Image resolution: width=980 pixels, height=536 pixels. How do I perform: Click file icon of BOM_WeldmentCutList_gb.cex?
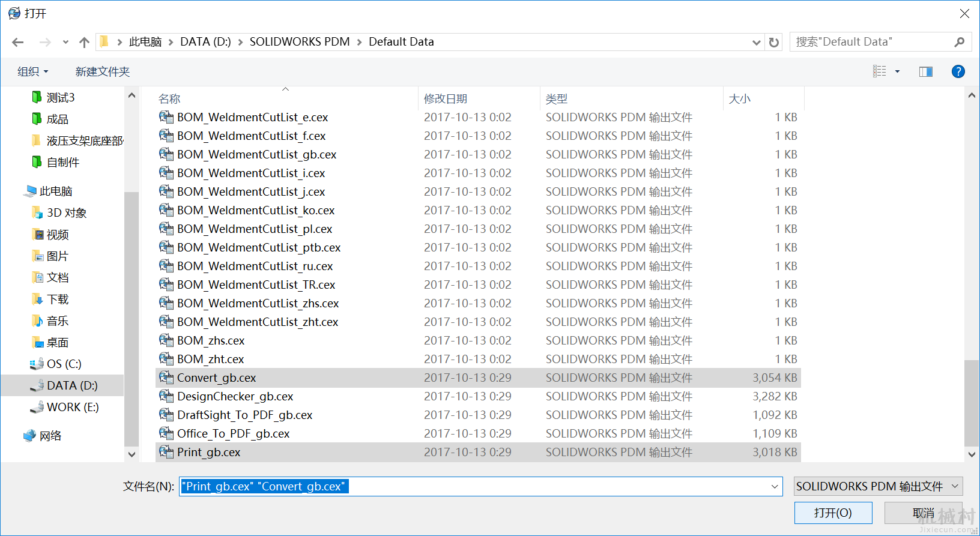tap(166, 154)
